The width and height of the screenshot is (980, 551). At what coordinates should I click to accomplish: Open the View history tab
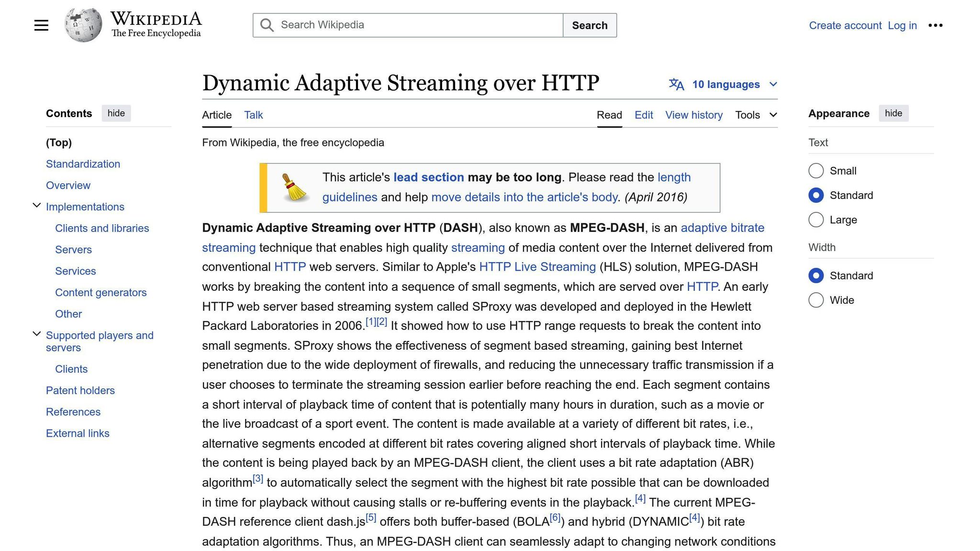point(694,115)
